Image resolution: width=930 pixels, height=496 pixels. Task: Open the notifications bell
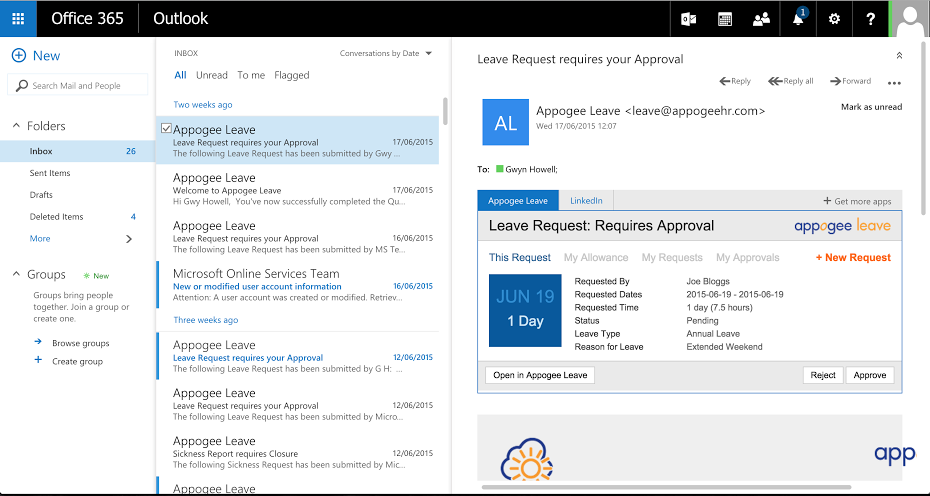[x=798, y=19]
